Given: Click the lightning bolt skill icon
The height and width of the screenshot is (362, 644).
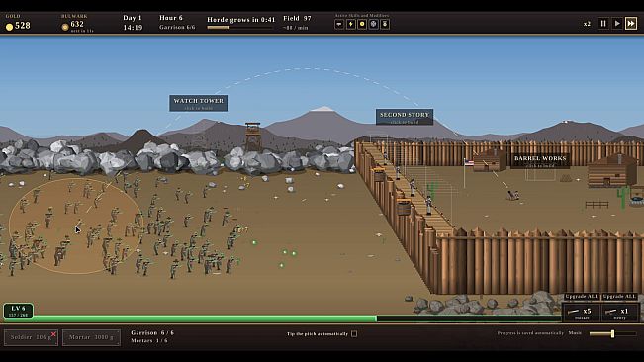Looking at the screenshot, I should coord(351,24).
